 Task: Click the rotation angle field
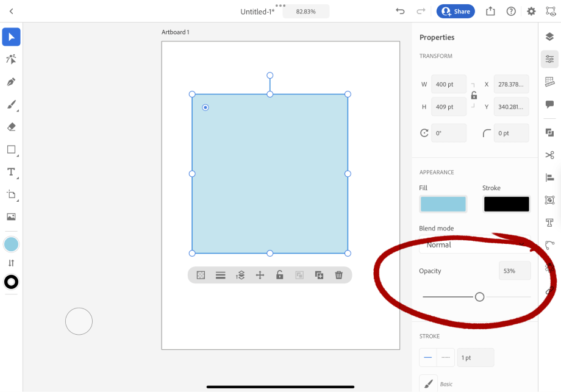[449, 133]
